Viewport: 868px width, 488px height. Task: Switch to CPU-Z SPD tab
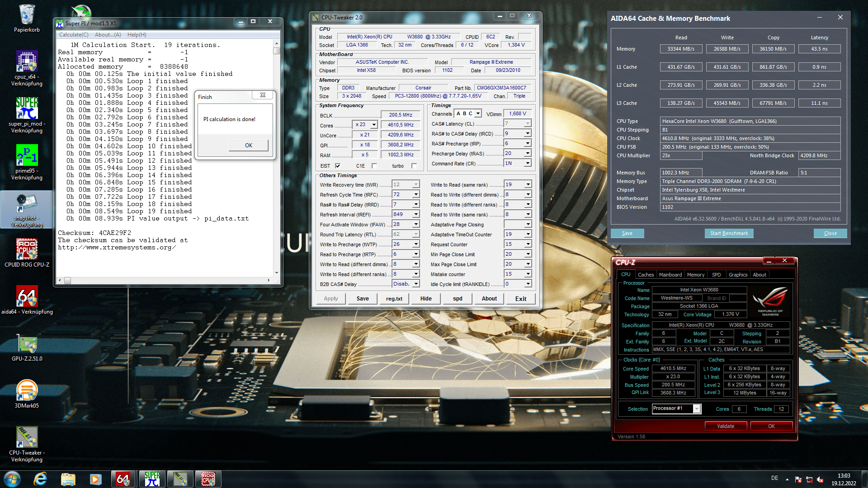click(717, 275)
